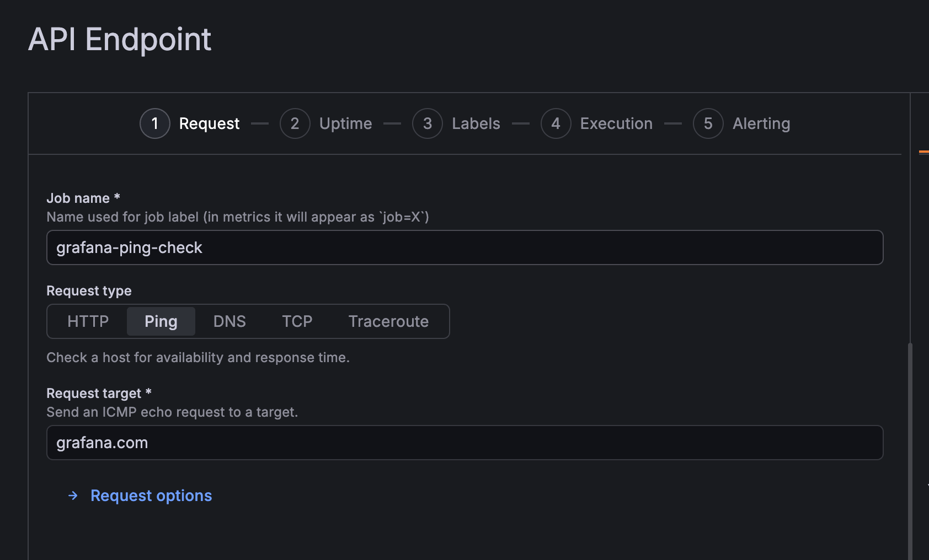Select the Traceroute request type
The width and height of the screenshot is (929, 560).
coord(388,321)
